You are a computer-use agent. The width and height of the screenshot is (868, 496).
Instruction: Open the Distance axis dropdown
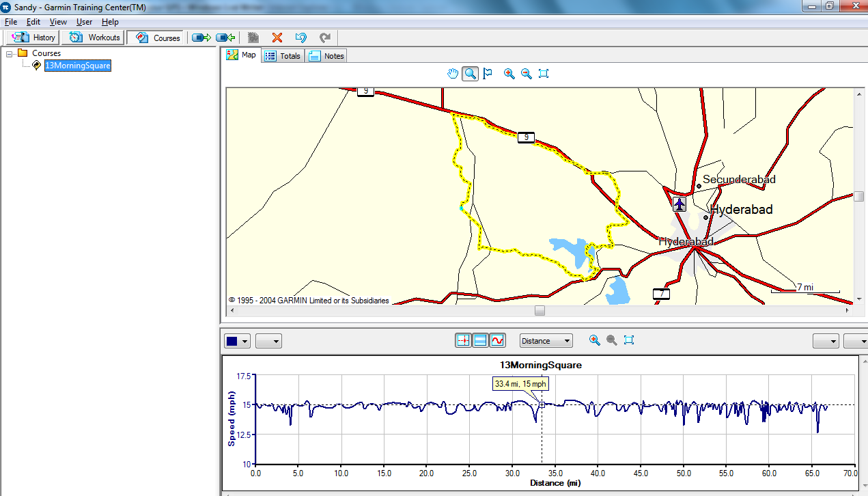tap(546, 341)
